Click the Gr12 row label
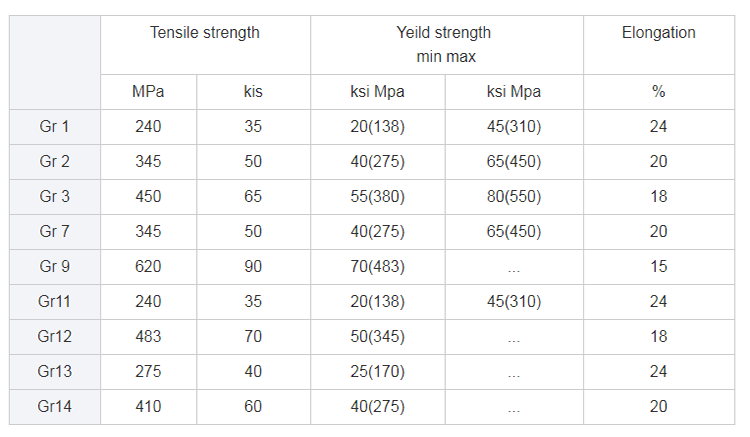 click(54, 337)
